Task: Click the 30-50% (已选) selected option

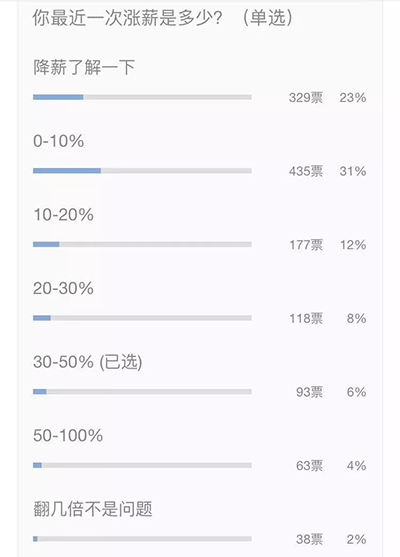Action: (88, 362)
